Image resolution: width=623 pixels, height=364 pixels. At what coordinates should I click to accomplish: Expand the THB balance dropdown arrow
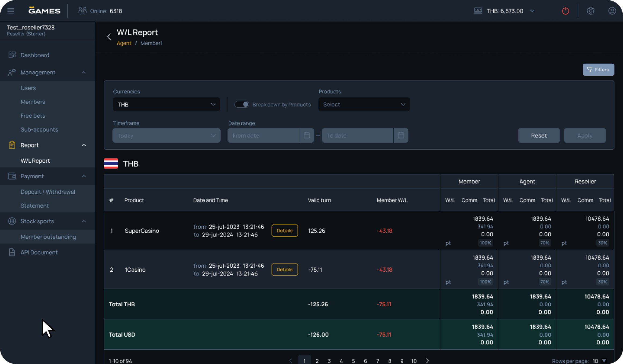click(x=532, y=11)
